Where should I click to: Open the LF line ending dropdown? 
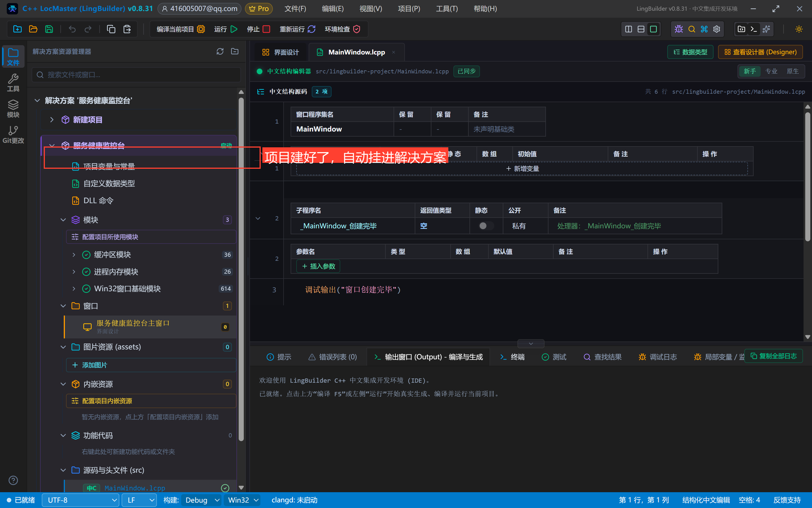coord(139,500)
